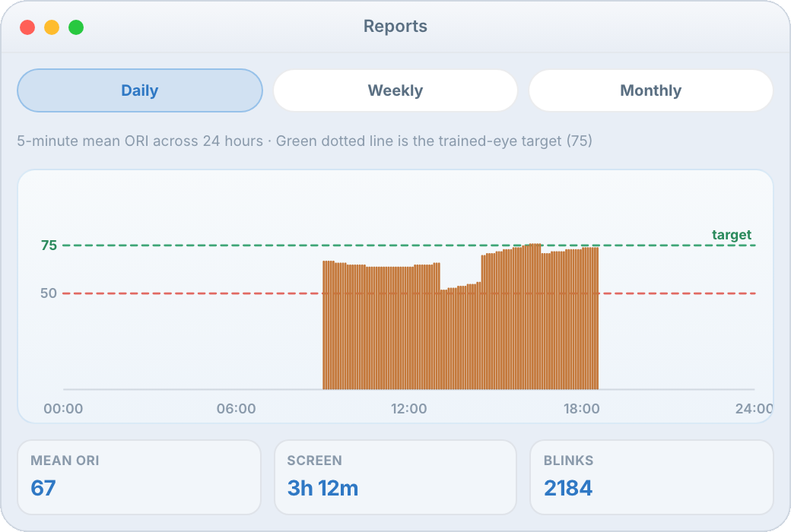Click the chart description subtitle text
Viewport: 791px width, 532px height.
(304, 141)
